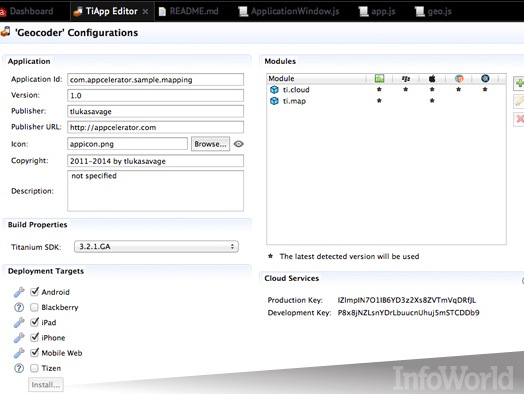
Task: Click the Module column header
Action: (x=316, y=79)
